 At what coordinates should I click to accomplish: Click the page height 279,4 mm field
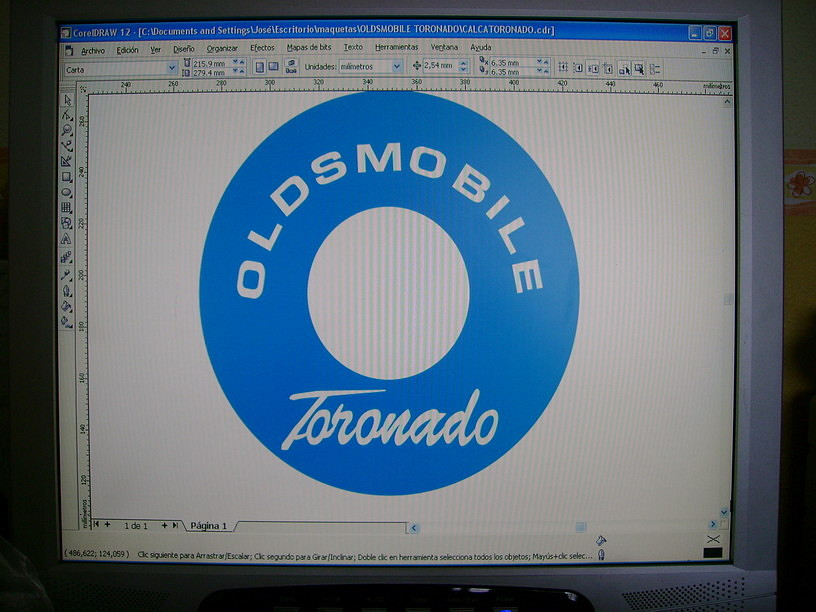click(212, 73)
